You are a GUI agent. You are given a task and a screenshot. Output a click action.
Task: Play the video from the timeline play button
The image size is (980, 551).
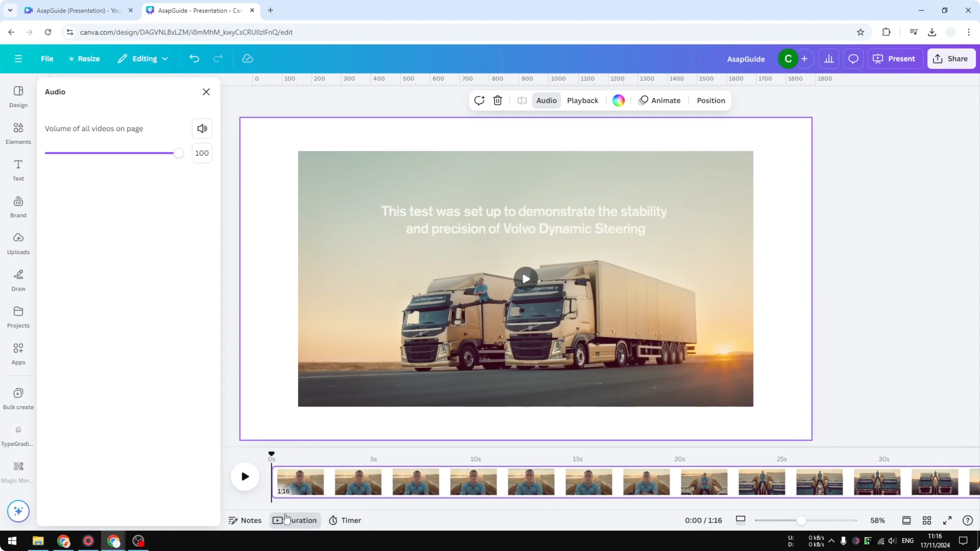245,476
